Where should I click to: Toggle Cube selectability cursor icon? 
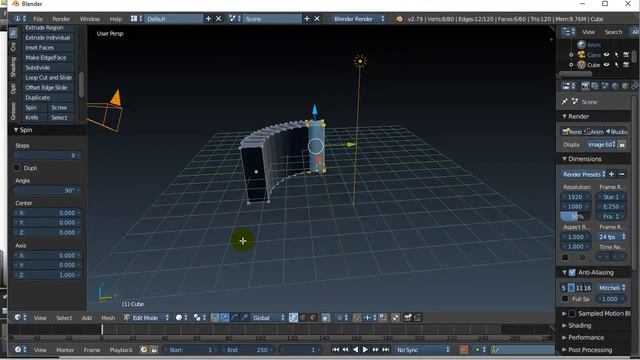click(x=616, y=65)
